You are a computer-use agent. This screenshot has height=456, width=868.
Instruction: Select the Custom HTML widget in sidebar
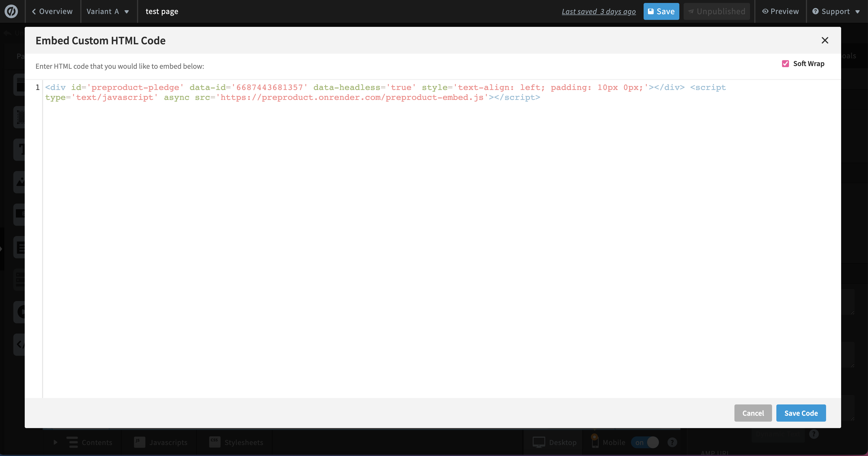(x=20, y=344)
